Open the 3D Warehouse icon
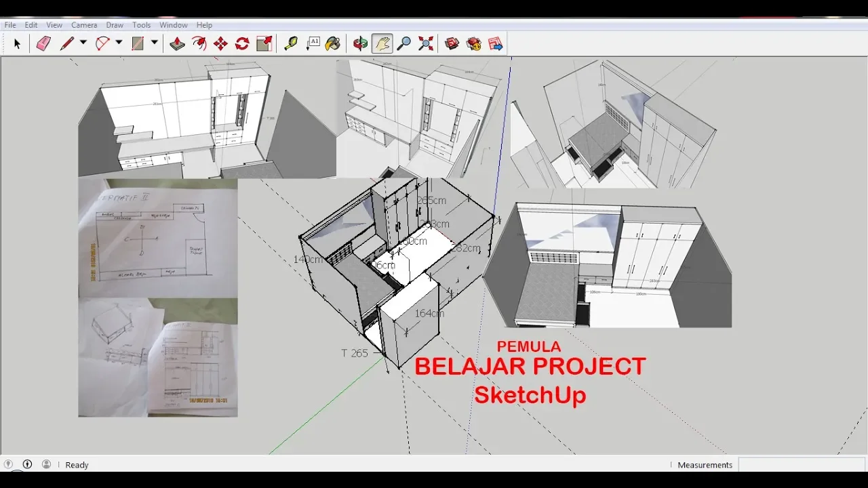 452,44
